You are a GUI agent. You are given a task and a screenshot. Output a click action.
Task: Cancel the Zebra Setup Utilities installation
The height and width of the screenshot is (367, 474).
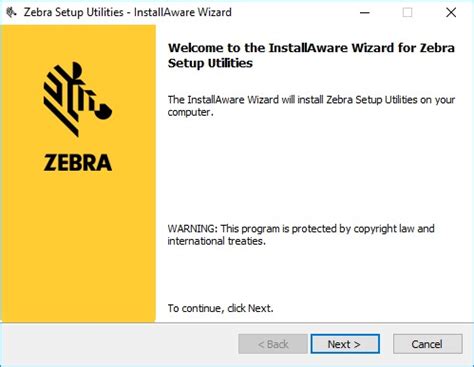click(x=427, y=344)
